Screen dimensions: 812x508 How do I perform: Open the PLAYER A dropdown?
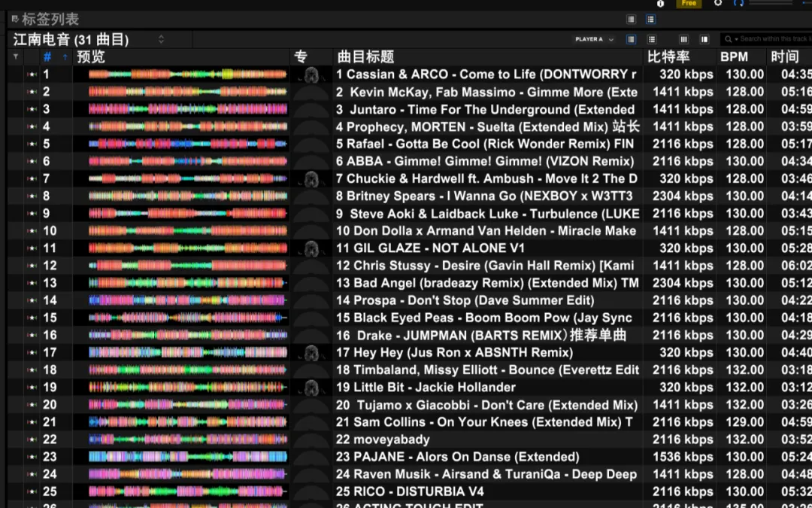point(595,39)
